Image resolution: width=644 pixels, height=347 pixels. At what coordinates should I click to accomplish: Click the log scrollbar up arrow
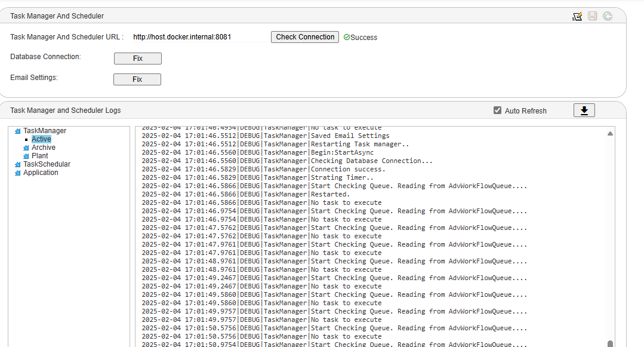pyautogui.click(x=610, y=134)
